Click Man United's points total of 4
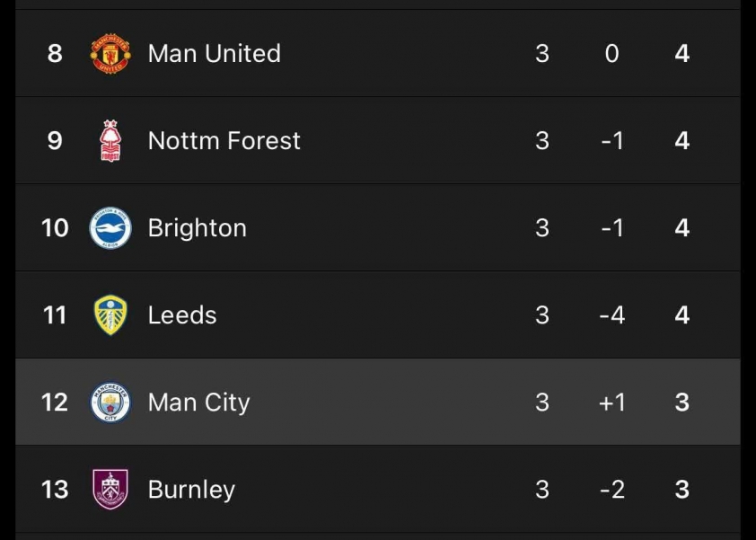Screen dimensions: 756x540 (x=682, y=54)
